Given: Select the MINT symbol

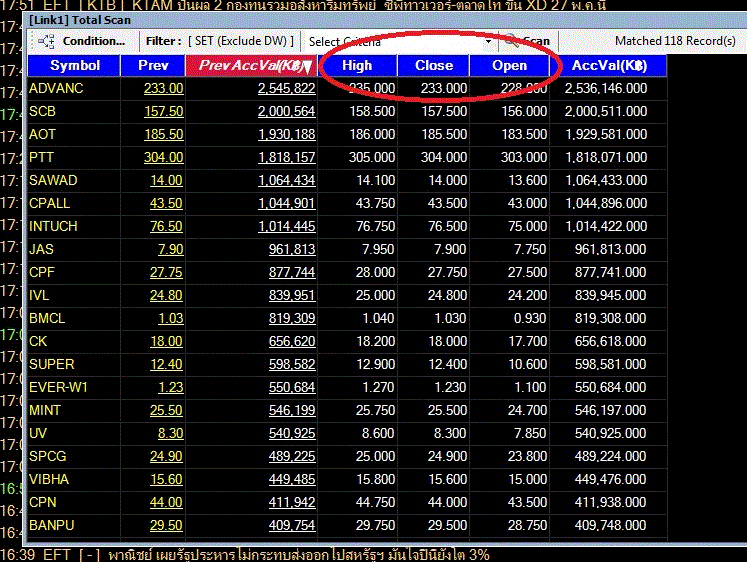Looking at the screenshot, I should click(x=44, y=410).
